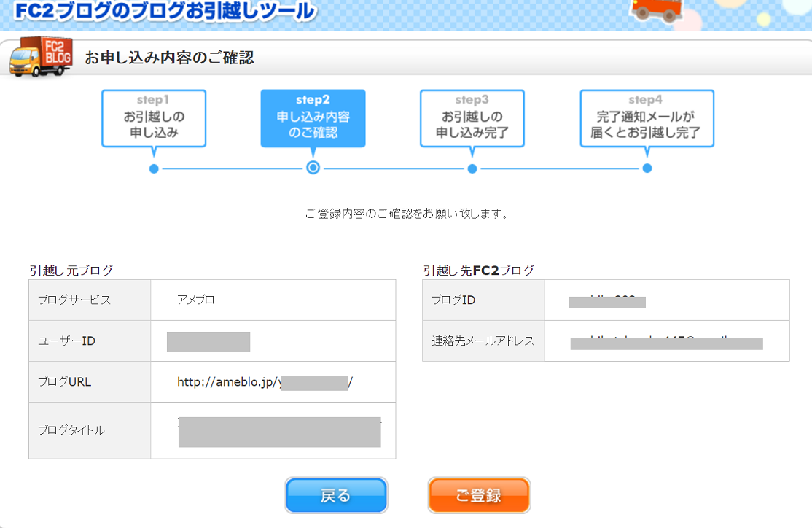Select the active step2 申し込み内容のご確認 box
The width and height of the screenshot is (812, 528).
313,117
